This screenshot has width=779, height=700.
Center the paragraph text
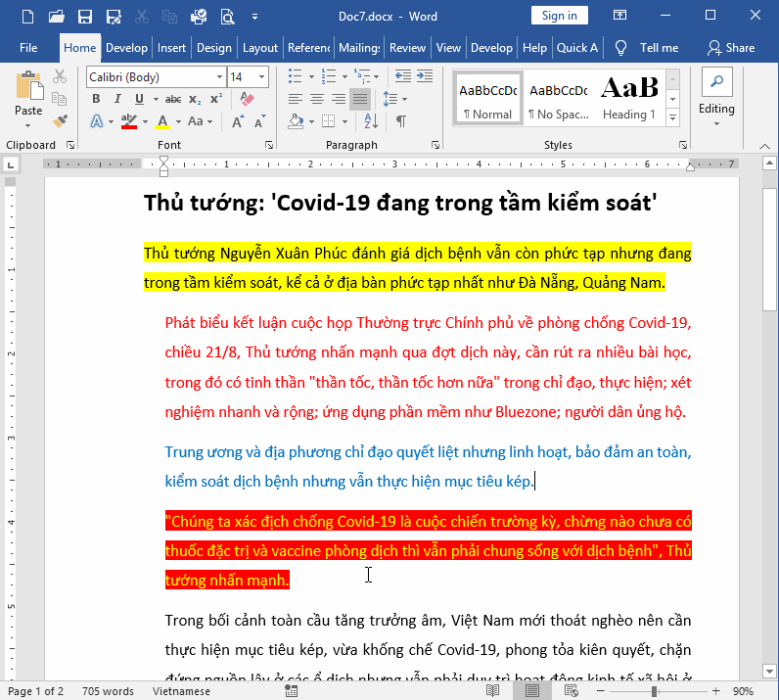click(317, 99)
